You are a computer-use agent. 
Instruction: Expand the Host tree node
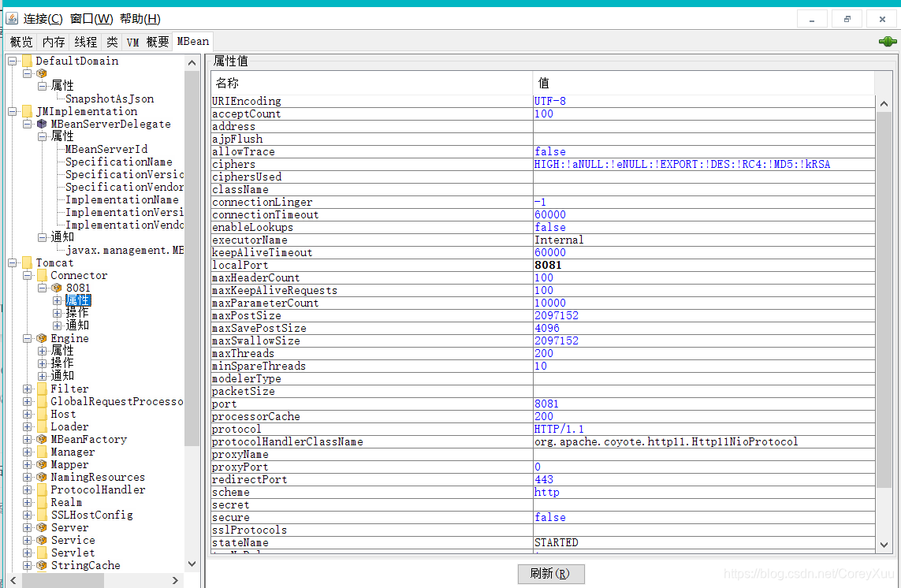[27, 415]
